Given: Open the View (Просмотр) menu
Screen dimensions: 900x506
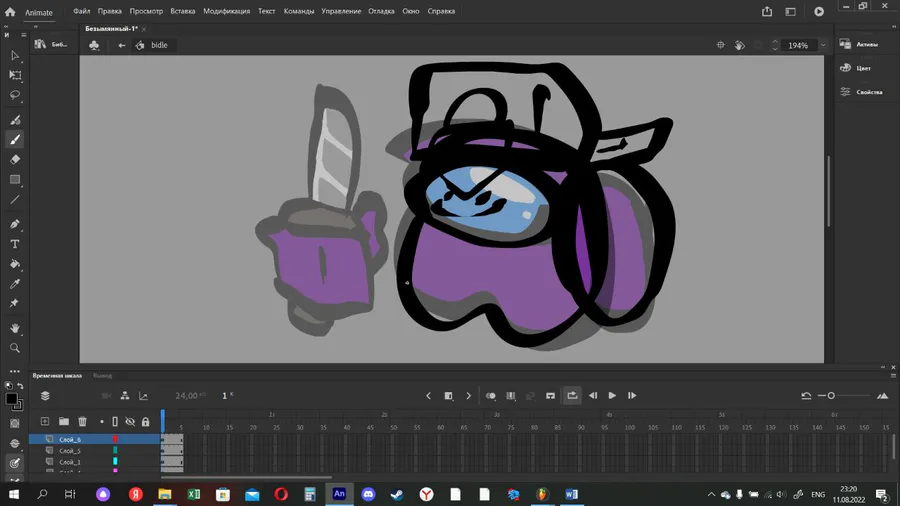Looking at the screenshot, I should coord(146,11).
